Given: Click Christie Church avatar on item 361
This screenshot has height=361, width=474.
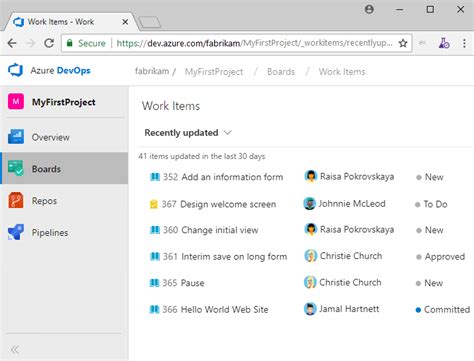Looking at the screenshot, I should (x=311, y=256).
